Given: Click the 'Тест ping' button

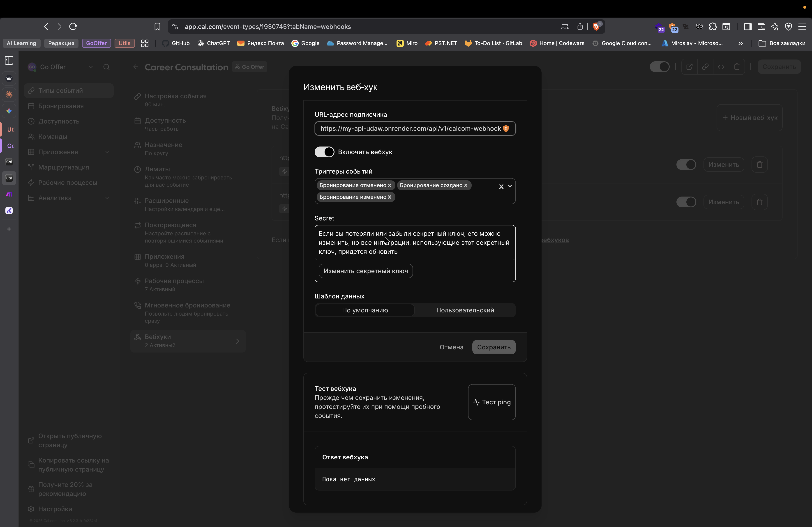Looking at the screenshot, I should coord(492,402).
